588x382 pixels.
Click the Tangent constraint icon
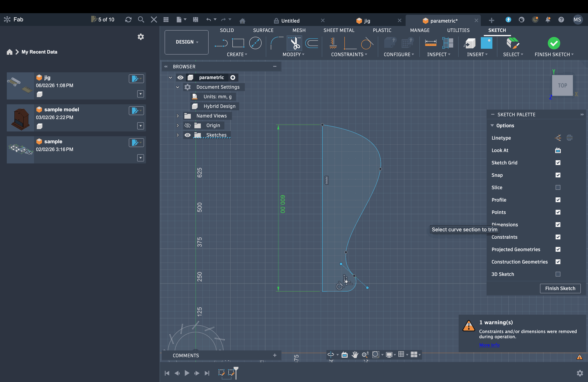366,43
